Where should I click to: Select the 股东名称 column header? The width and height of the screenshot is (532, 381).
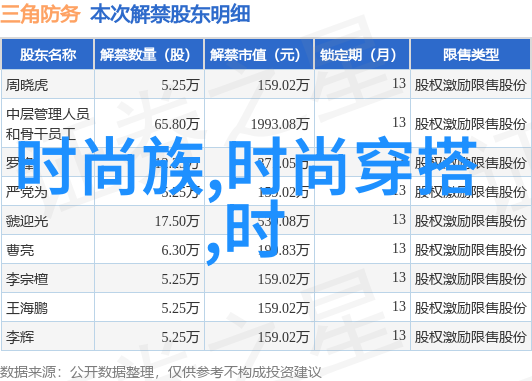pos(48,55)
